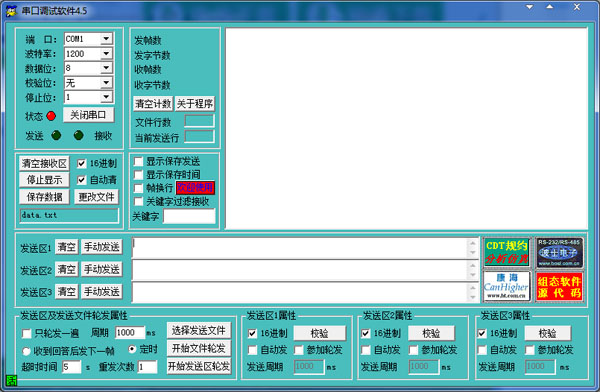The width and height of the screenshot is (600, 392).
Task: Open the 停止位 dropdown
Action: click(x=106, y=97)
